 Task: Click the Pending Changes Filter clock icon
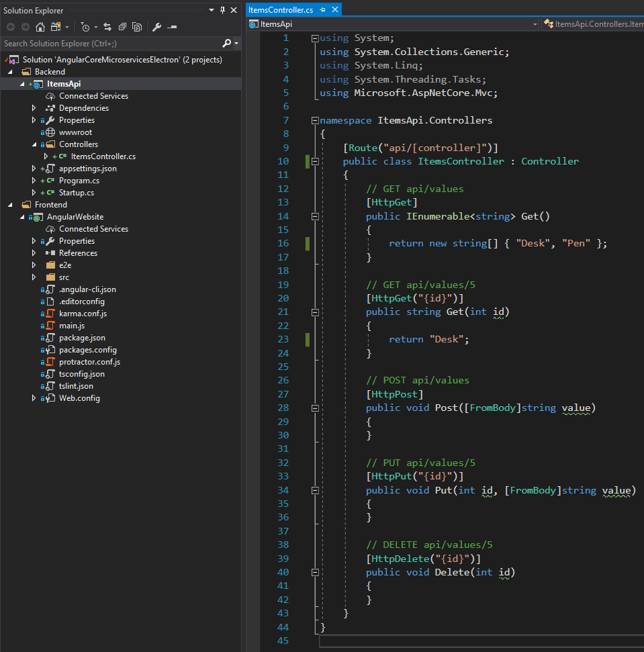[x=85, y=27]
